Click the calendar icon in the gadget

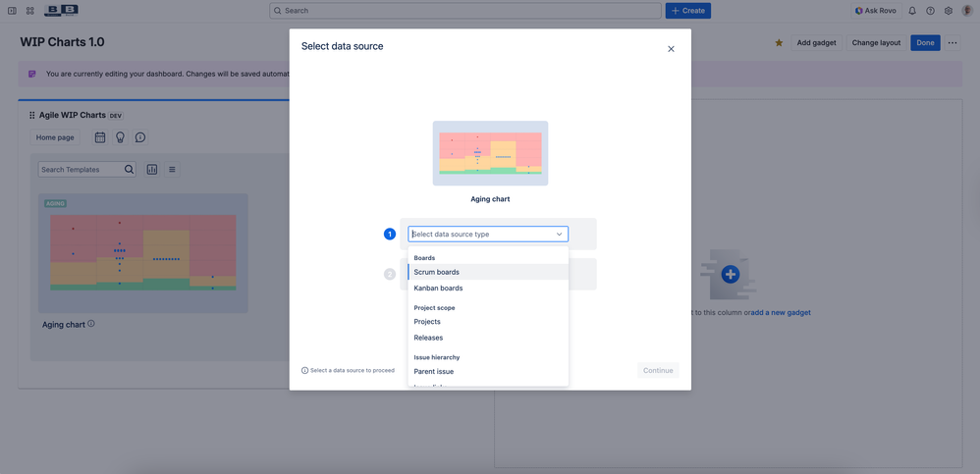(x=100, y=137)
